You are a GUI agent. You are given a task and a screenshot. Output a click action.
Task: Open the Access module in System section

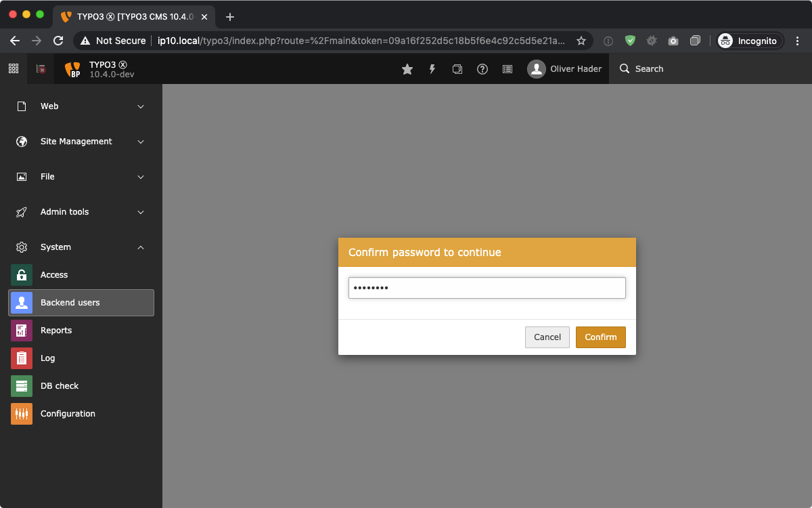(53, 274)
